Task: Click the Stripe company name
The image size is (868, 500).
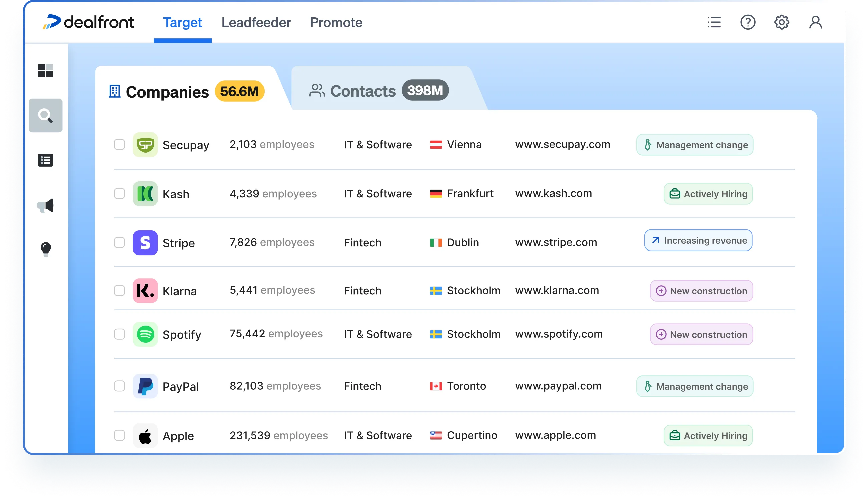Action: click(x=179, y=243)
